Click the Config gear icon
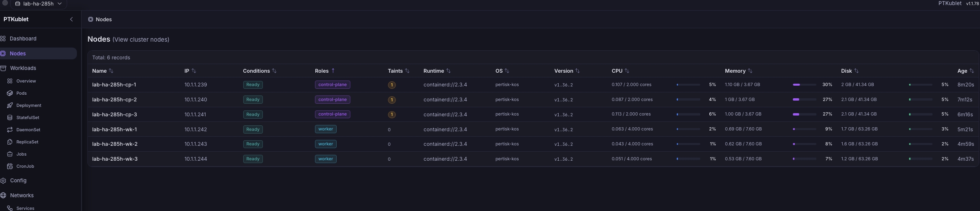The image size is (980, 211). [x=3, y=180]
